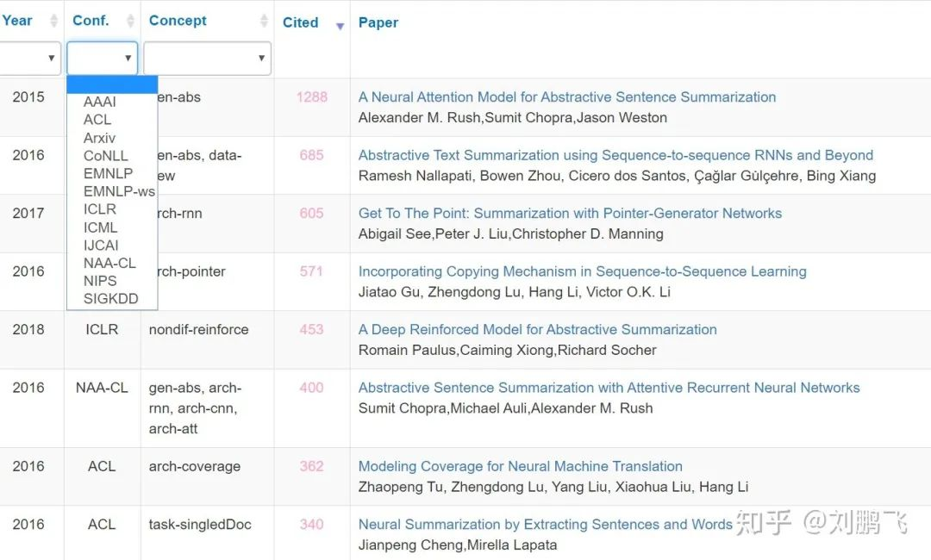
Task: Open Modeling Coverage for NMT paper
Action: pyautogui.click(x=520, y=467)
